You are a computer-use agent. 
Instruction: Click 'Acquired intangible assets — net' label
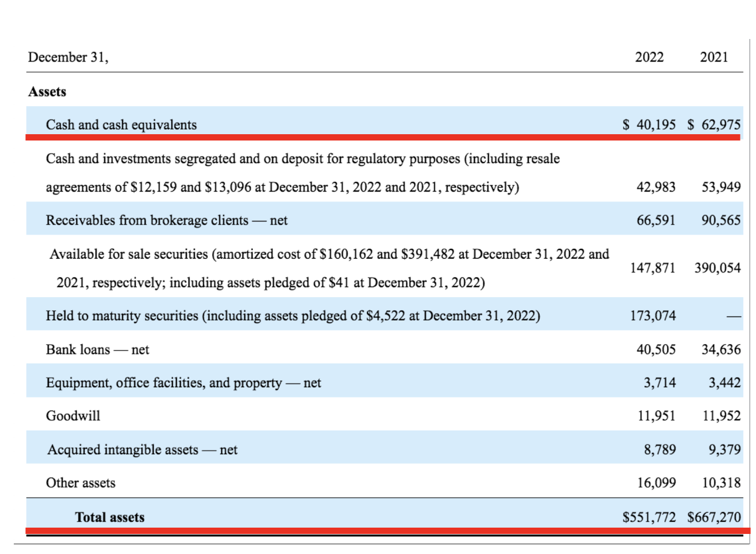[142, 450]
